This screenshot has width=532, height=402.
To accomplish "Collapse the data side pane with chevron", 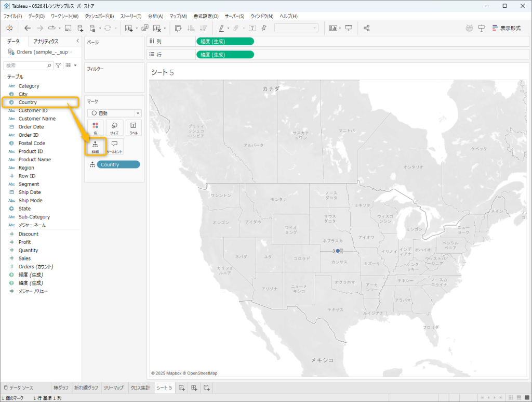I will coord(77,41).
